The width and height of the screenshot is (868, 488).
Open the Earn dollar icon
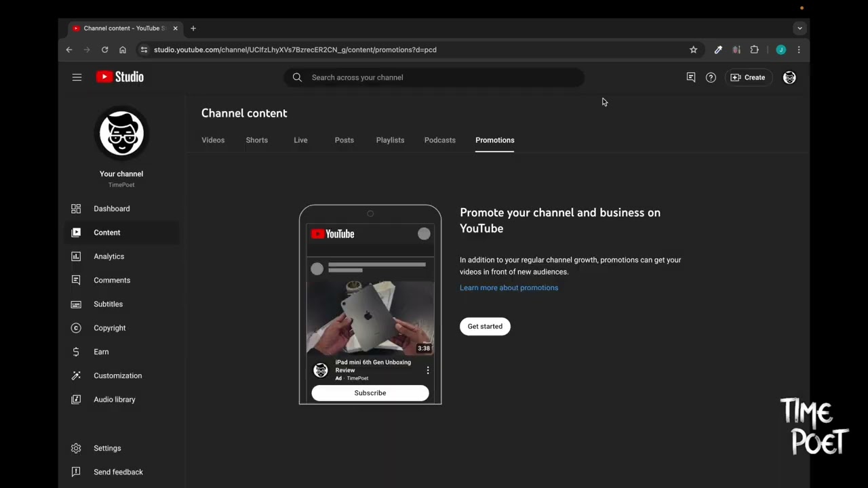(76, 352)
